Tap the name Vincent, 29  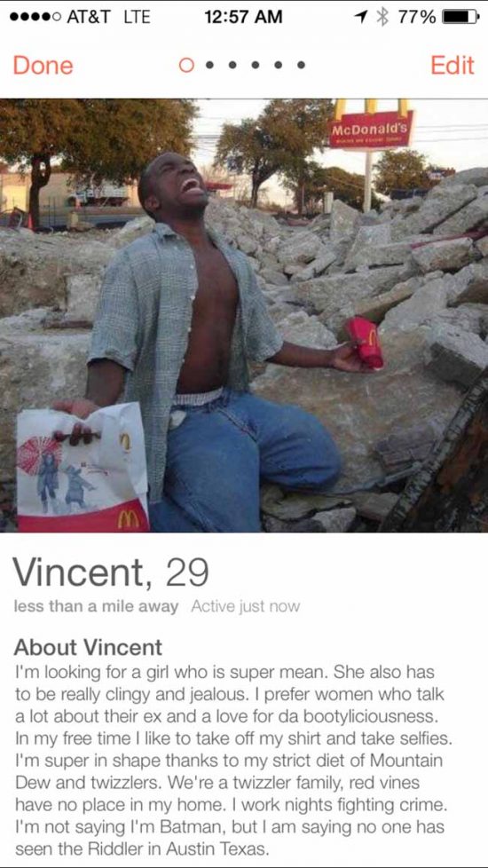[x=111, y=572]
